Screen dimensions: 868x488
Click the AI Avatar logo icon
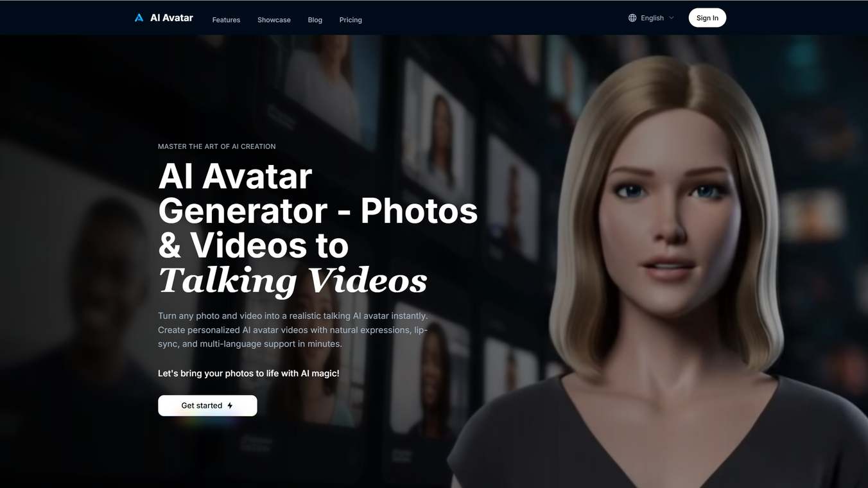(139, 18)
